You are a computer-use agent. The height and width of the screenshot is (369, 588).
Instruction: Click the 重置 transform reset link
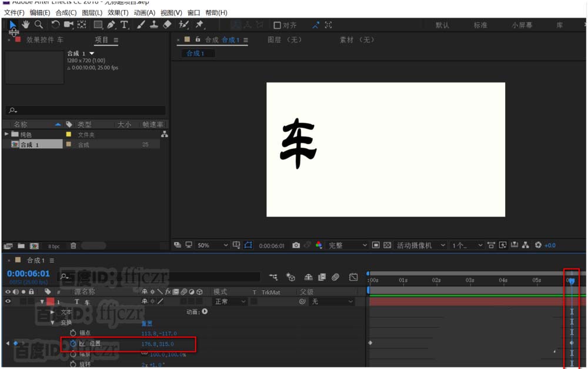tap(146, 323)
